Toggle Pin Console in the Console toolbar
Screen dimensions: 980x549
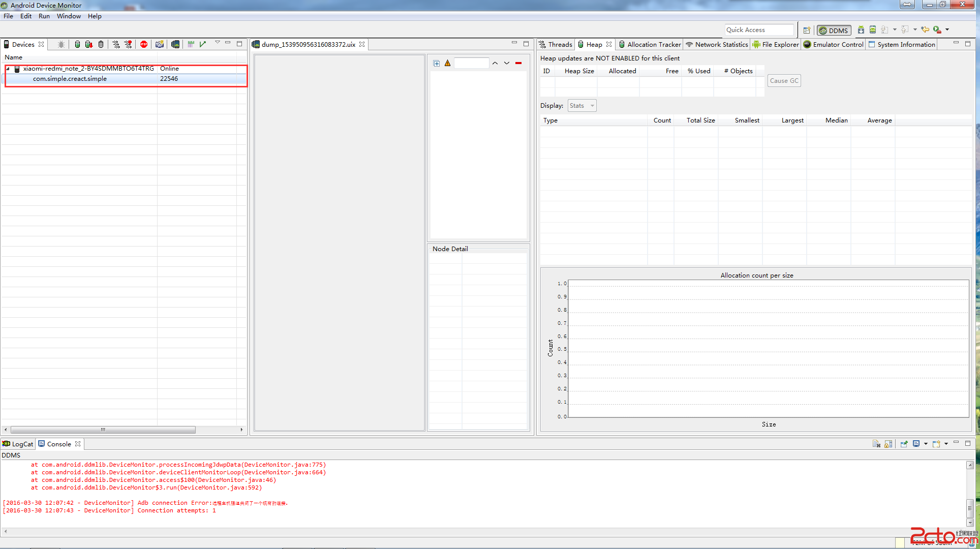(x=904, y=444)
